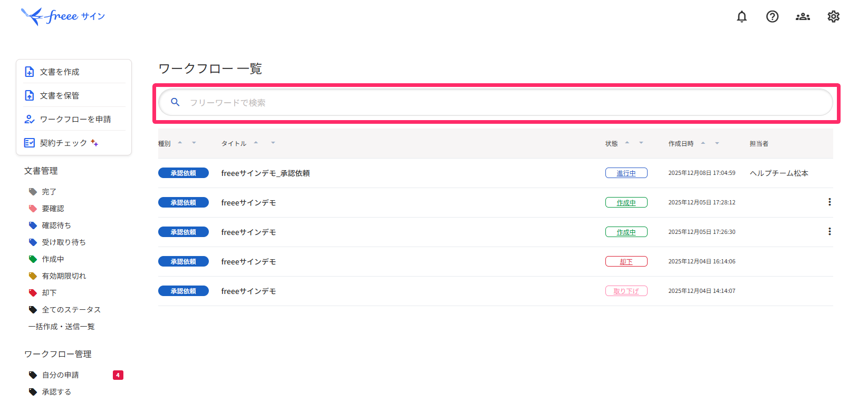Filter documents by 要確認 status

click(x=53, y=209)
